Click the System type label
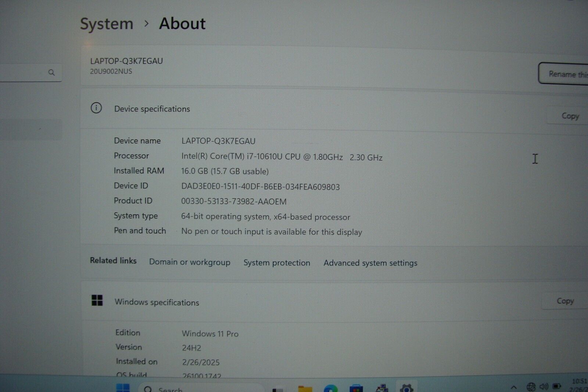 point(136,216)
